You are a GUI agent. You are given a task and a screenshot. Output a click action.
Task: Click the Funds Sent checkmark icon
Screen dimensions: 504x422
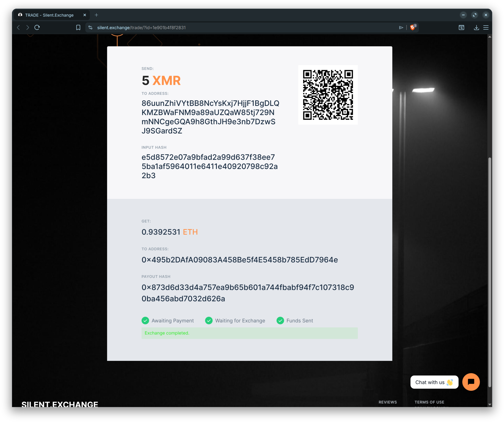tap(280, 320)
